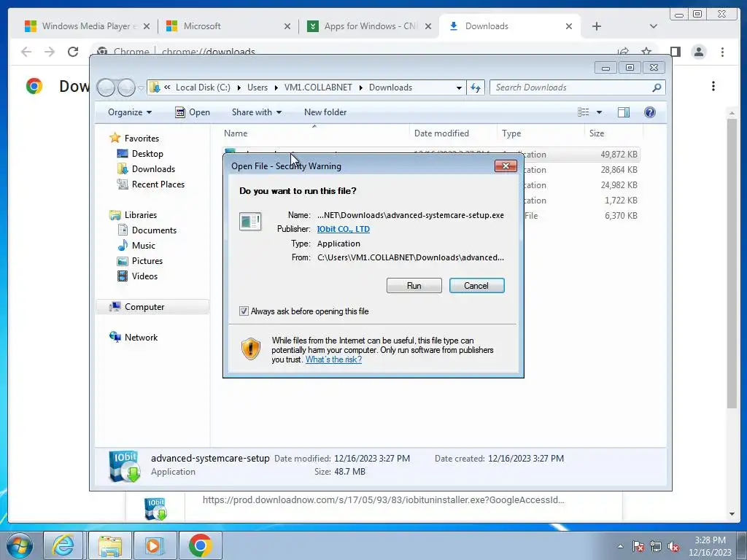Viewport: 747px width, 560px height.
Task: Open Chrome tab search dropdown
Action: [x=653, y=26]
